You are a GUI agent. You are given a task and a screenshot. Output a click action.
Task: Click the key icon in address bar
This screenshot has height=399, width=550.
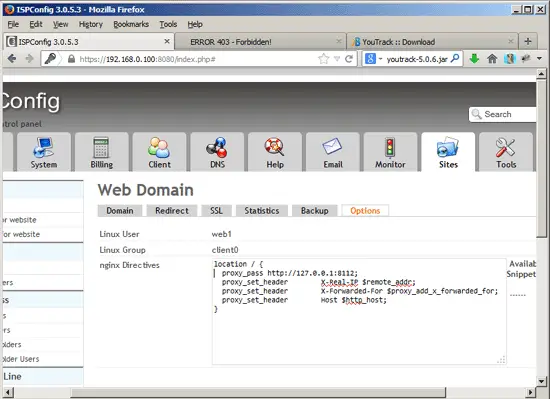tap(50, 58)
